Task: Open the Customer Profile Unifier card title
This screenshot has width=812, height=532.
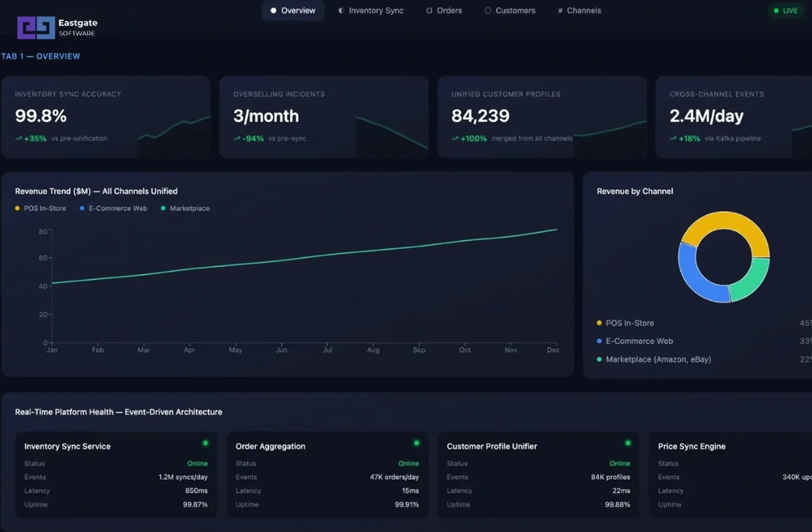Action: [492, 447]
